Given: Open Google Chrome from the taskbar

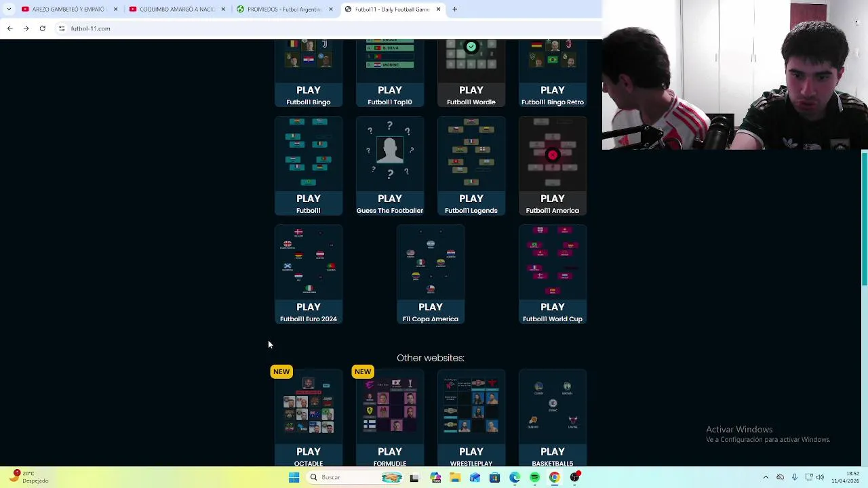Looking at the screenshot, I should [554, 478].
